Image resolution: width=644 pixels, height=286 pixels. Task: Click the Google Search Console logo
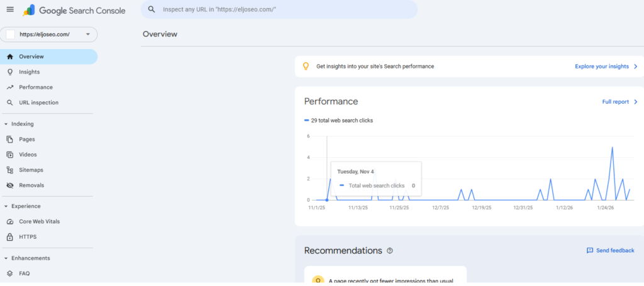click(74, 11)
